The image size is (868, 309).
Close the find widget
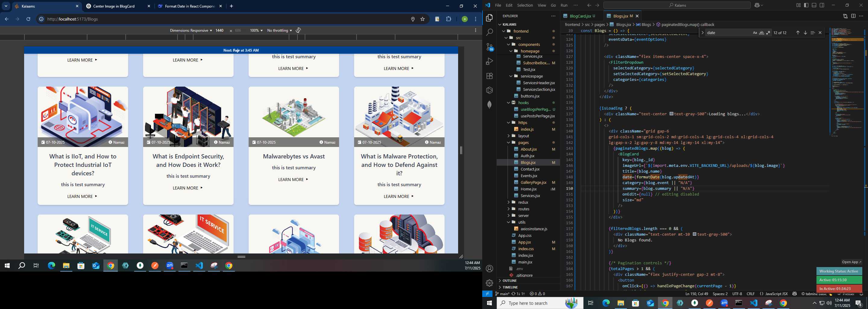(820, 33)
